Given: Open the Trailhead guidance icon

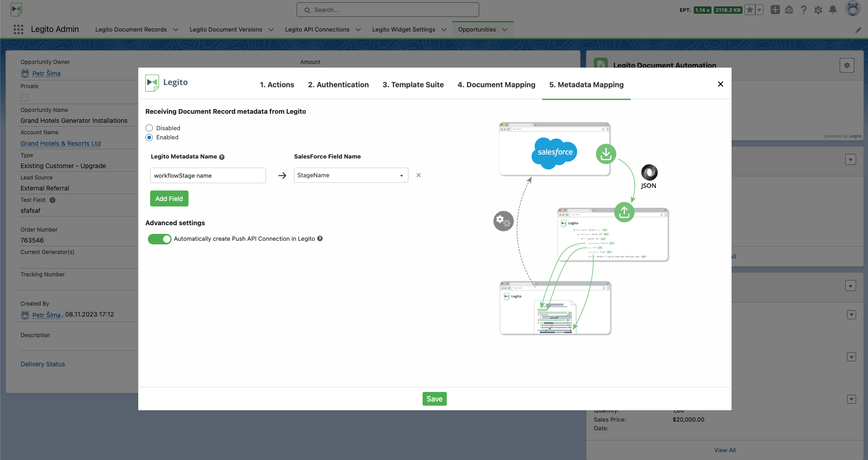Looking at the screenshot, I should 789,10.
